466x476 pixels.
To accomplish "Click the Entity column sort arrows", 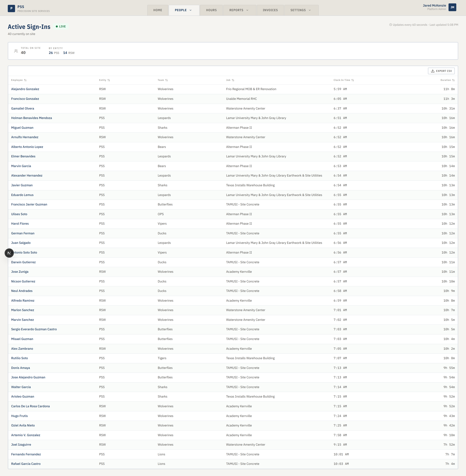I will [109, 80].
